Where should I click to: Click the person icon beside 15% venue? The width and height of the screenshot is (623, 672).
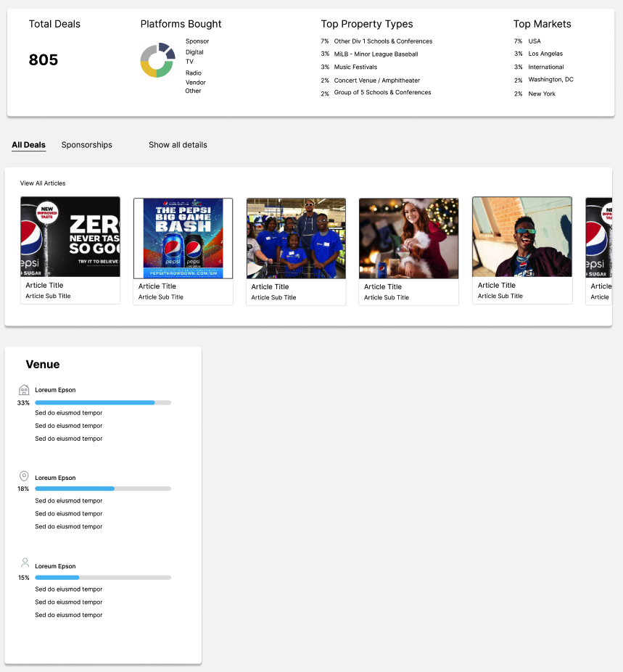click(25, 563)
